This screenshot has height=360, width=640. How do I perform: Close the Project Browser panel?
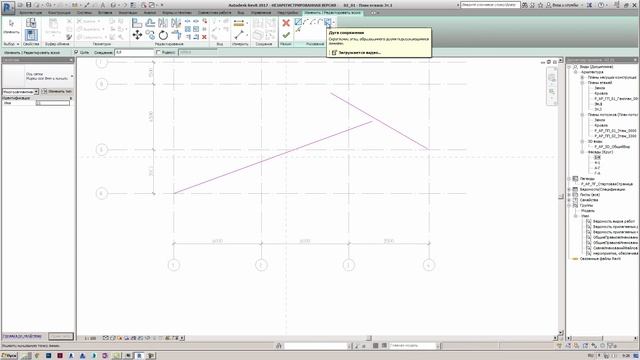pyautogui.click(x=636, y=60)
